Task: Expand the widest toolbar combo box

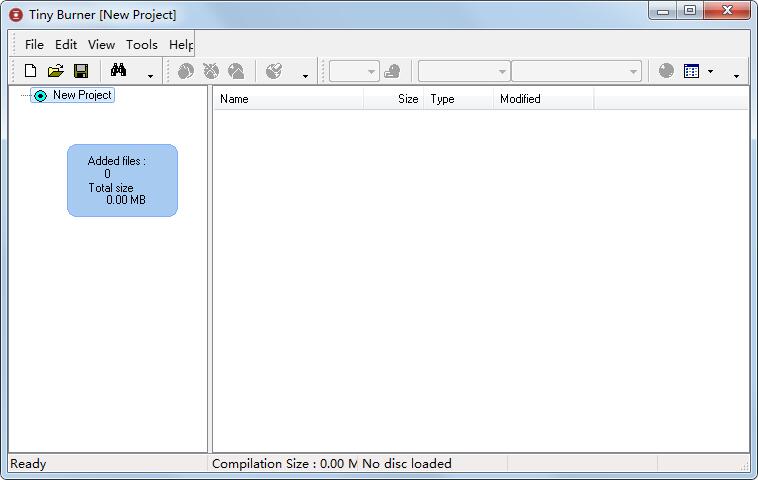Action: pyautogui.click(x=633, y=71)
